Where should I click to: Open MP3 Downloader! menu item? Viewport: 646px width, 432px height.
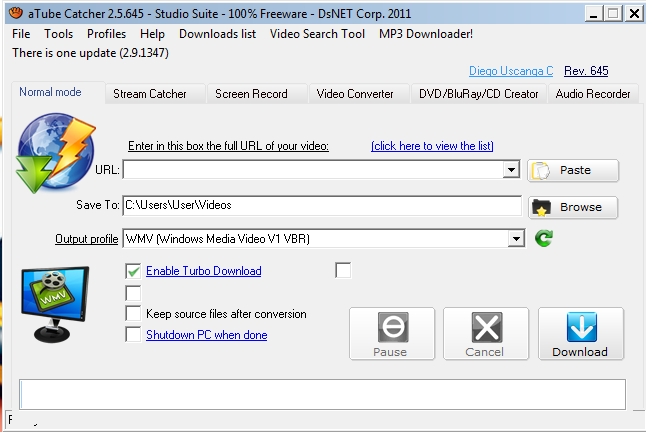[x=426, y=34]
